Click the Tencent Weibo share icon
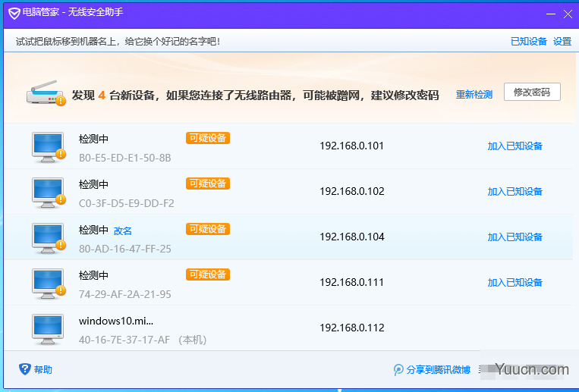 [x=398, y=369]
